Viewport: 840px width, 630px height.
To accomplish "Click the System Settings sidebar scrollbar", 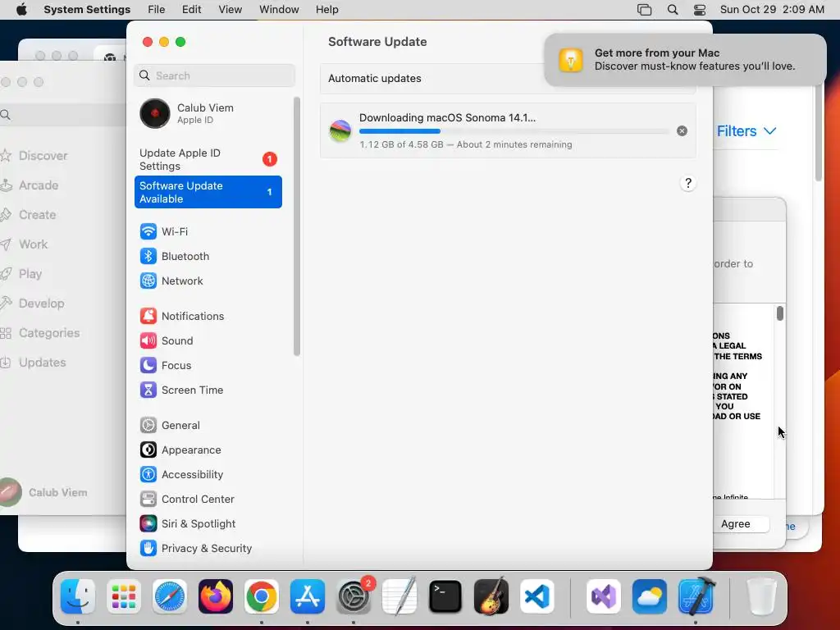I will (x=297, y=226).
